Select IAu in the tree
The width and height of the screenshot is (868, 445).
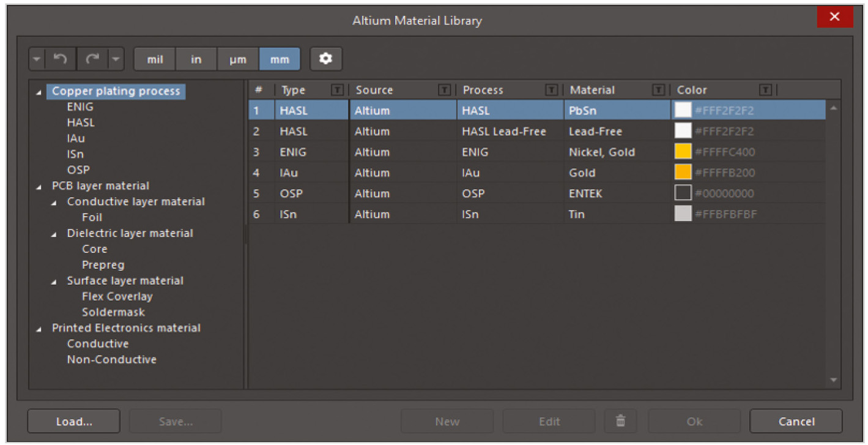point(76,138)
